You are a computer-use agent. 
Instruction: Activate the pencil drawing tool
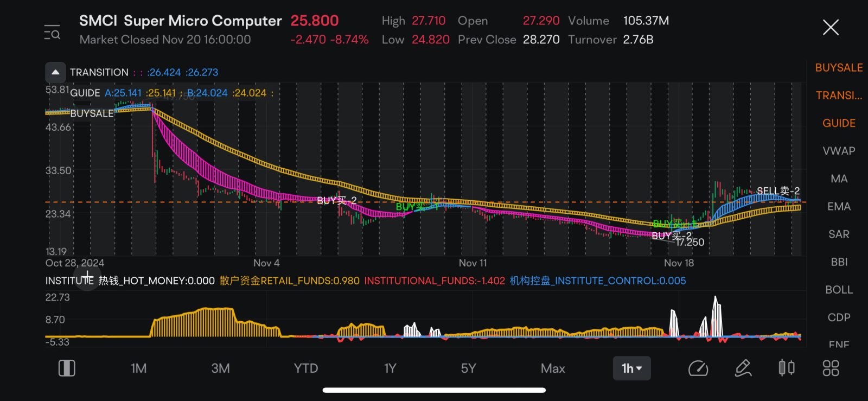(743, 368)
